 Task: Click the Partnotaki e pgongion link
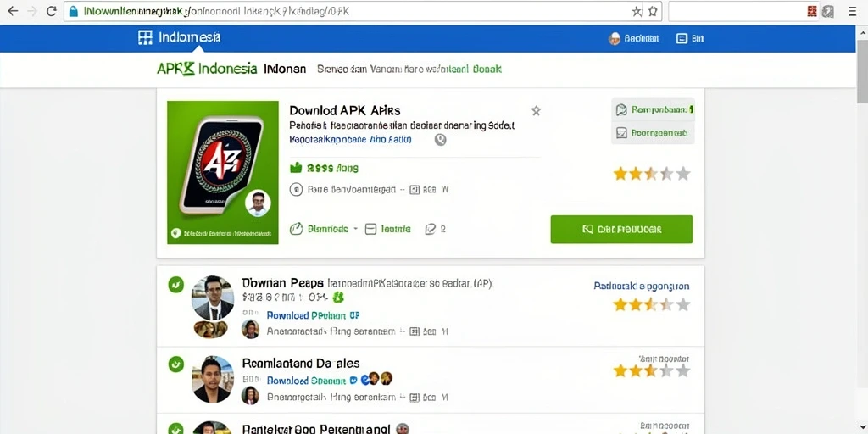point(641,287)
